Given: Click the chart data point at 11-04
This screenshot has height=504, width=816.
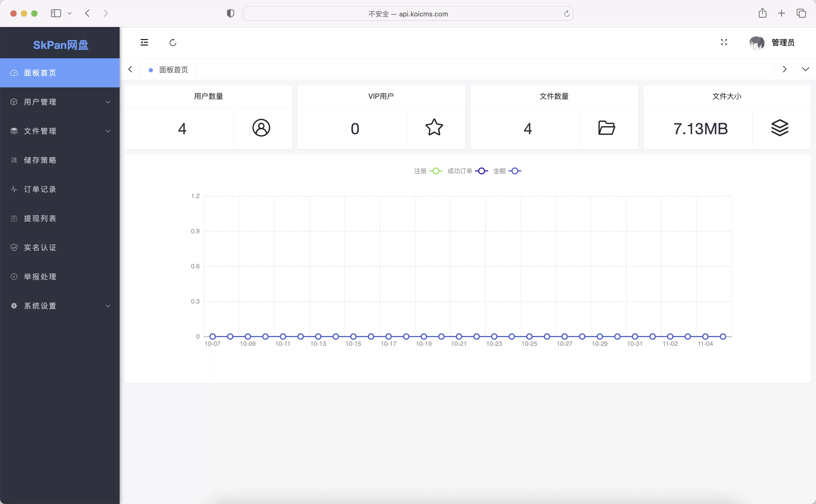Looking at the screenshot, I should pos(705,337).
